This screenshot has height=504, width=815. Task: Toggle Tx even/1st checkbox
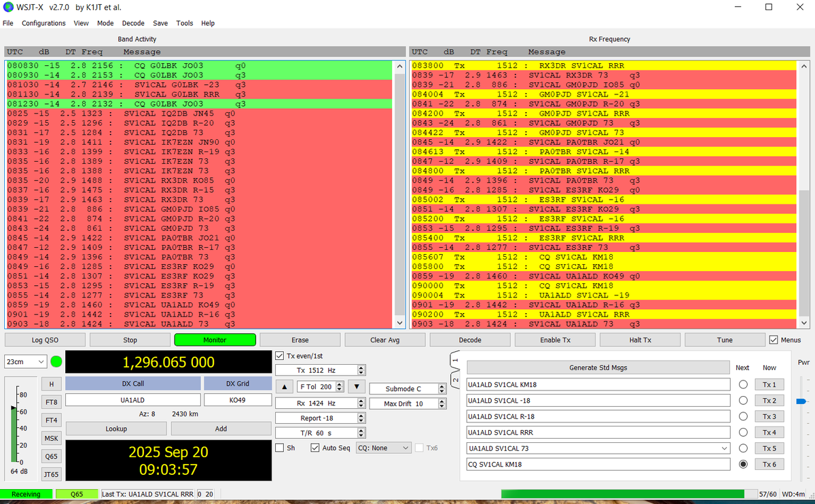(279, 355)
